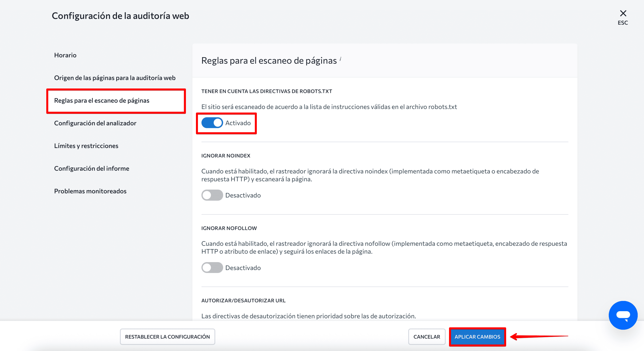Click the Cancelar button
This screenshot has height=351, width=644.
[x=427, y=337]
